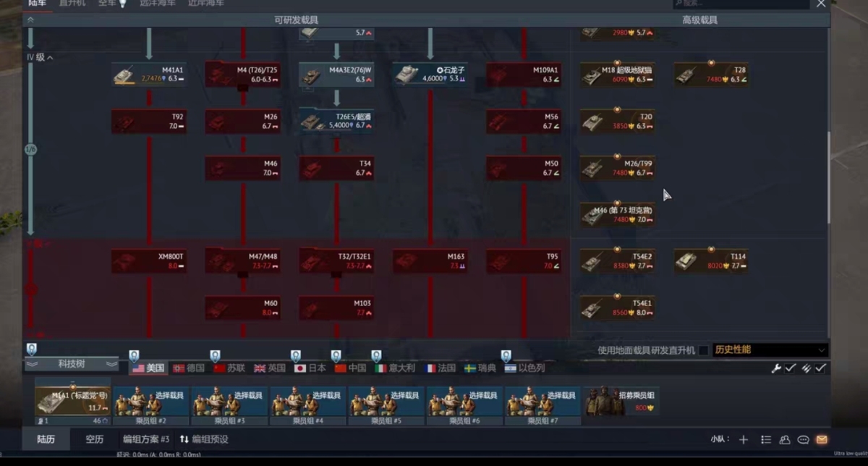
Task: Select the T54E1 premium tank card
Action: tap(618, 308)
